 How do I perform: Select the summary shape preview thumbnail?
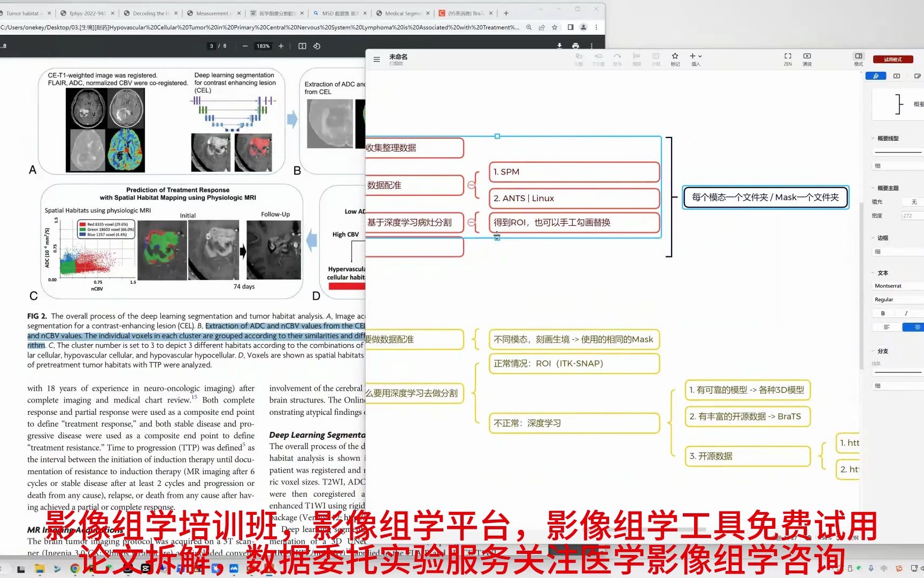[x=898, y=104]
